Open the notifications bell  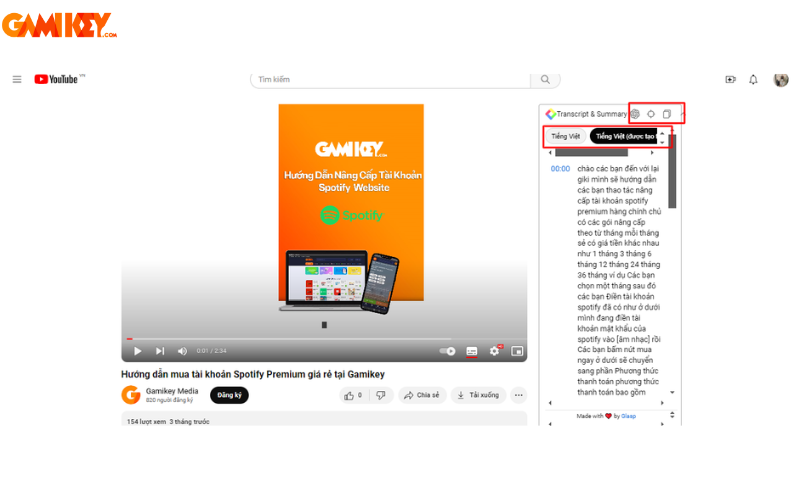click(x=753, y=79)
